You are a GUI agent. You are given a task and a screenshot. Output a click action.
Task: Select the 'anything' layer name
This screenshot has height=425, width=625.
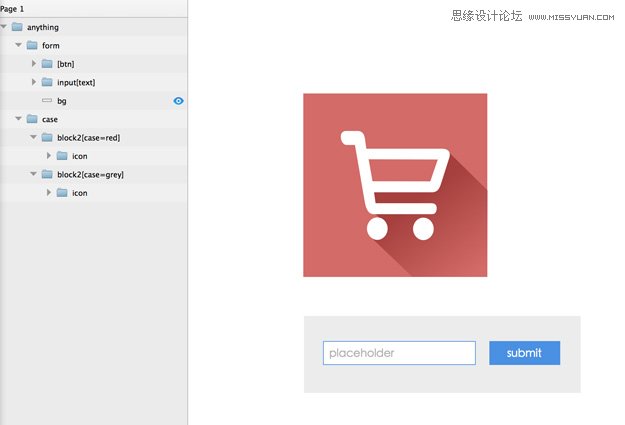[x=43, y=27]
